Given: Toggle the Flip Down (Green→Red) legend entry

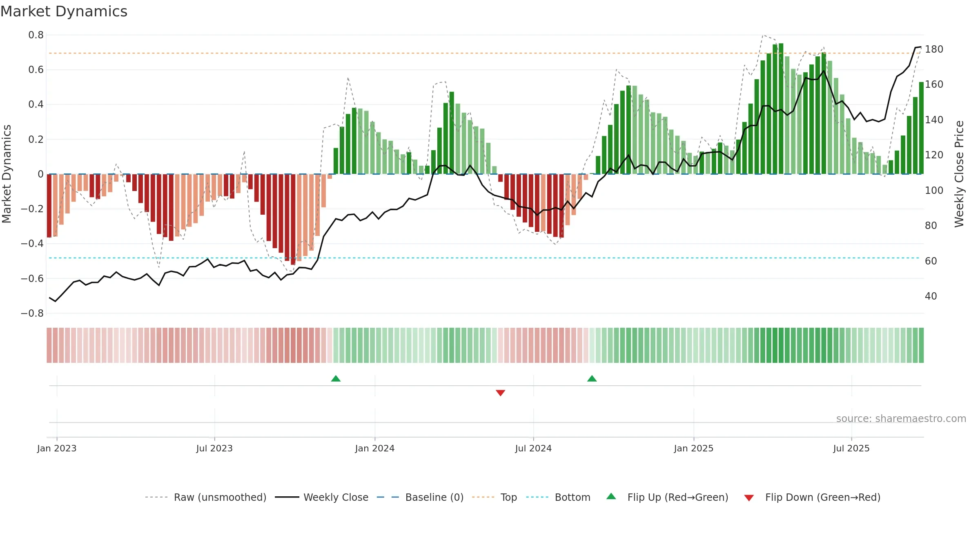Looking at the screenshot, I should 812,497.
